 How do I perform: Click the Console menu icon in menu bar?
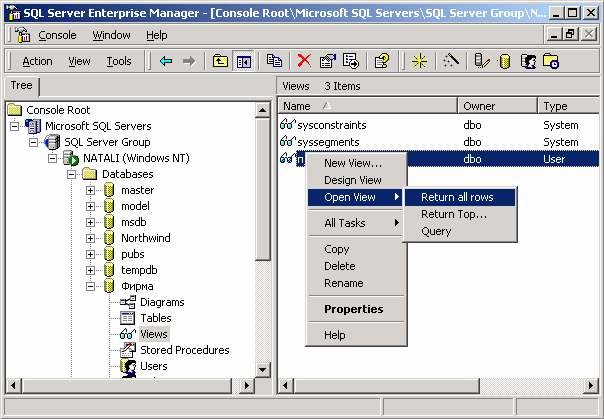[x=22, y=35]
